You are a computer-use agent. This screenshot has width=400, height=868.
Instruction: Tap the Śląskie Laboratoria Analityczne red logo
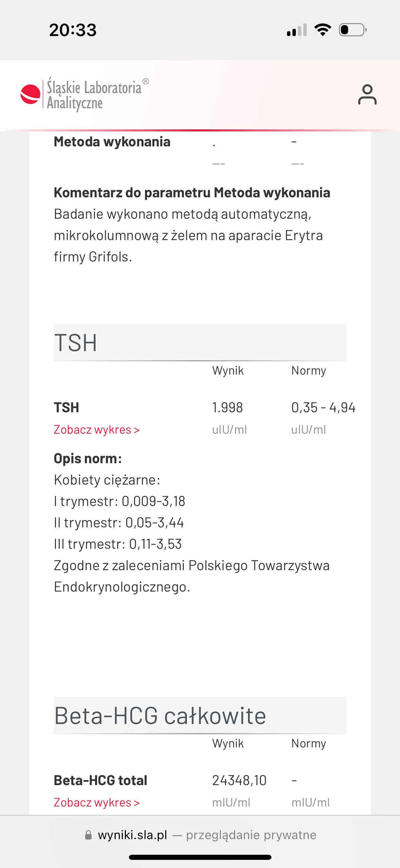pyautogui.click(x=31, y=94)
